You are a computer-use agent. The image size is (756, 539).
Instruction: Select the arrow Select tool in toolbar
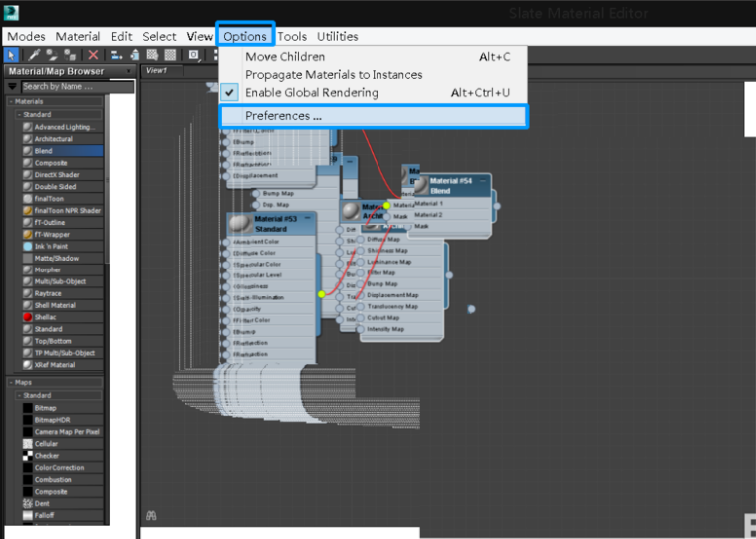(x=11, y=55)
